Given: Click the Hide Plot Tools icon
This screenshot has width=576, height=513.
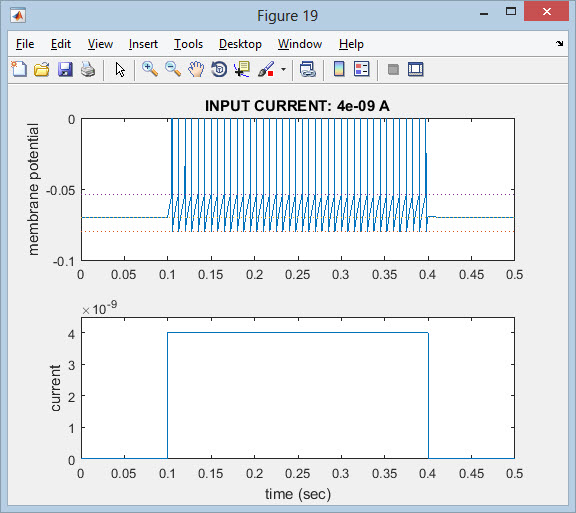Looking at the screenshot, I should pos(393,69).
